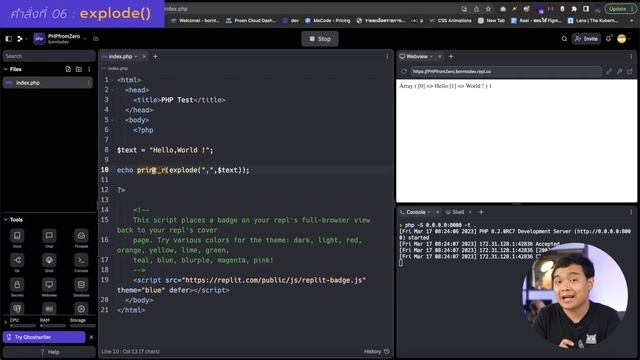Open Webview in new browser tab
The height and width of the screenshot is (360, 640).
coord(630,71)
